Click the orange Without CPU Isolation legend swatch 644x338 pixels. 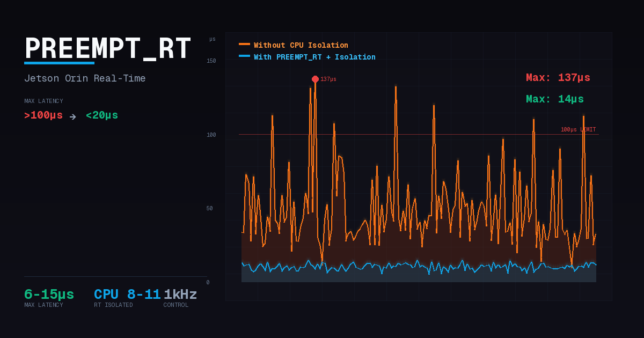pyautogui.click(x=244, y=45)
